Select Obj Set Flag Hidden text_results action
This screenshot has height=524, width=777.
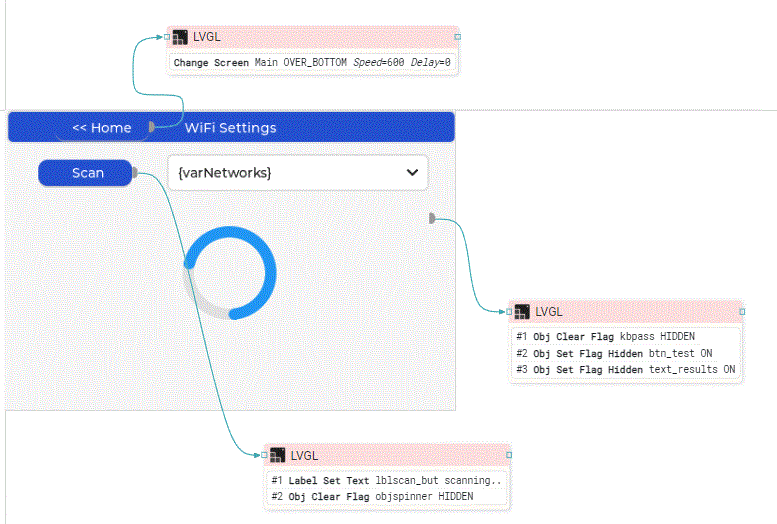625,369
